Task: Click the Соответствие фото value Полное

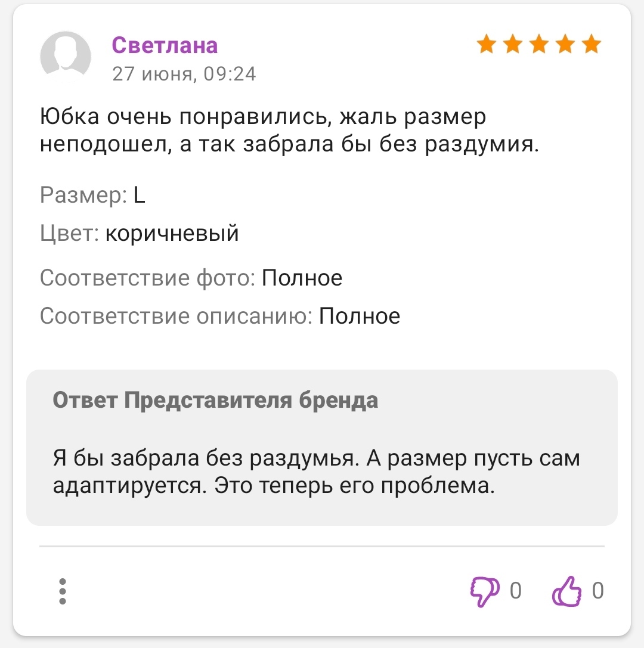Action: click(302, 278)
